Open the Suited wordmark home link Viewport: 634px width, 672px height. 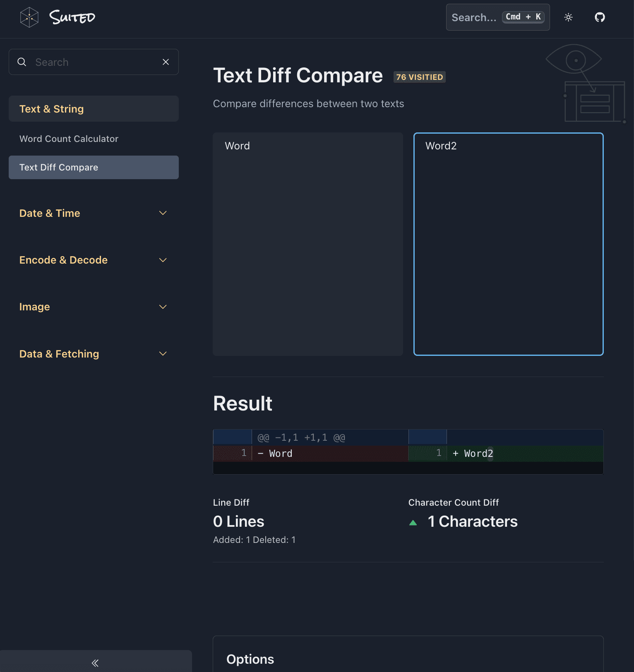point(72,17)
